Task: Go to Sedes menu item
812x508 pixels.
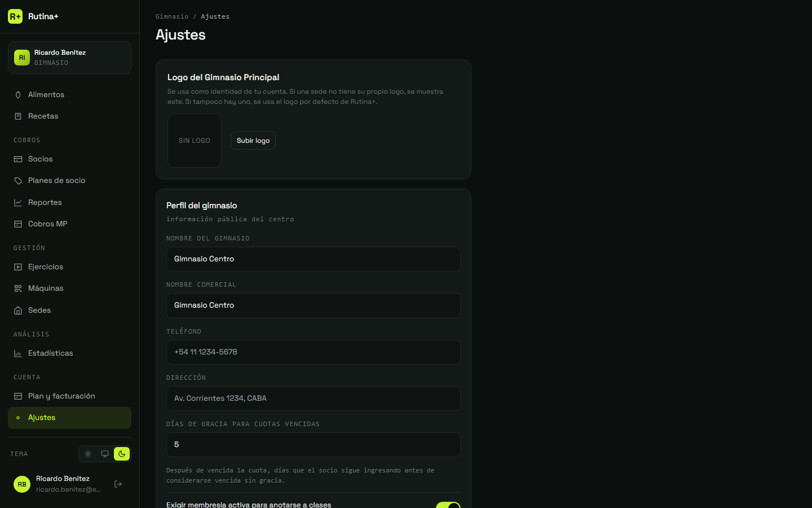Action: click(69, 310)
